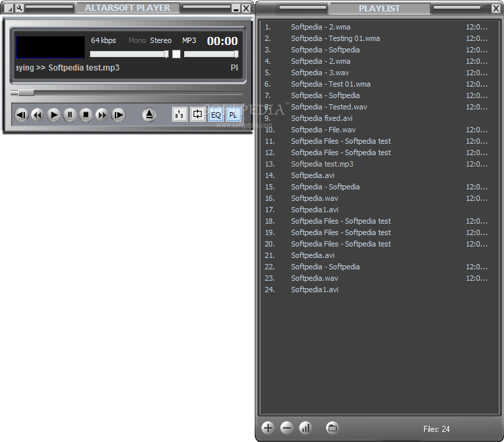504x442 pixels.
Task: Stop playback with the stop button
Action: click(x=86, y=115)
